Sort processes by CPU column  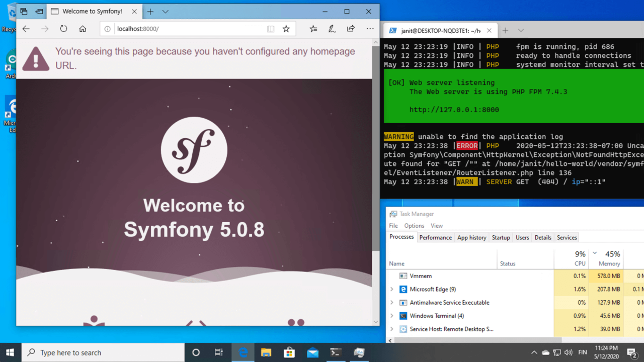[x=571, y=259]
